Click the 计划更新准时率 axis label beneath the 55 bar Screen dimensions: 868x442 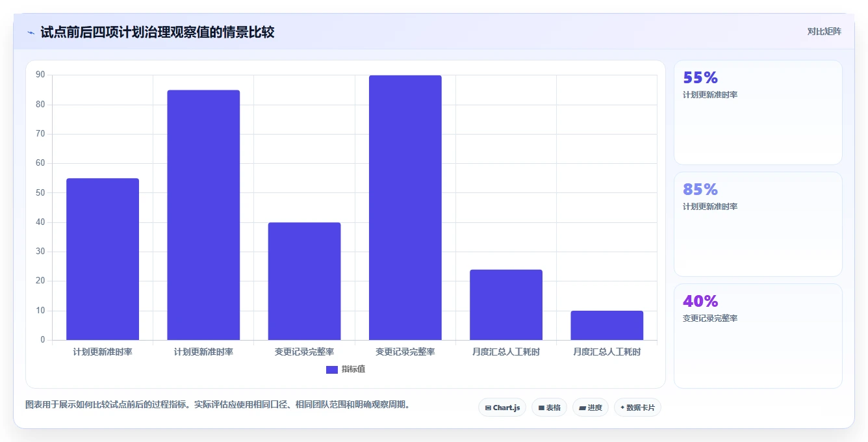pos(103,352)
